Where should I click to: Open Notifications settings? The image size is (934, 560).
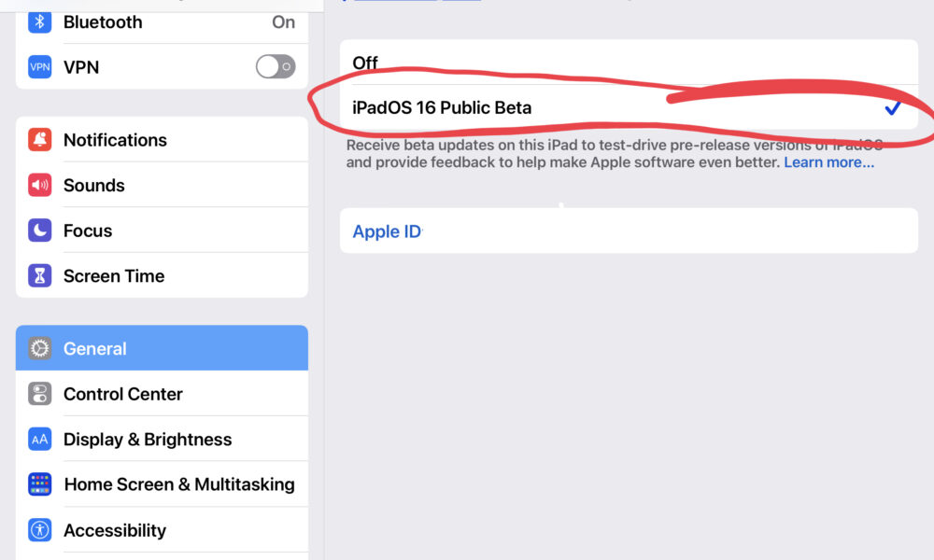coord(162,139)
